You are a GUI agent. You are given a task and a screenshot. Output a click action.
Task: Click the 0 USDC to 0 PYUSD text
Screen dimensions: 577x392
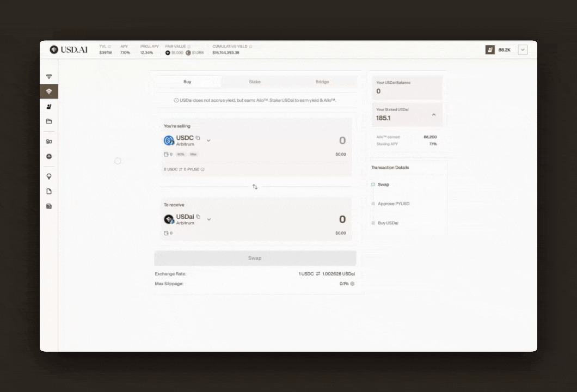(181, 169)
